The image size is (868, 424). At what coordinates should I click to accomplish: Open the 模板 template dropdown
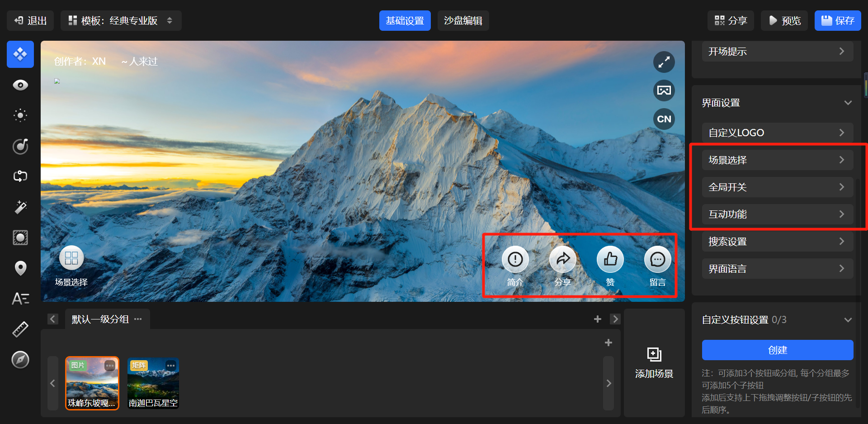[121, 21]
